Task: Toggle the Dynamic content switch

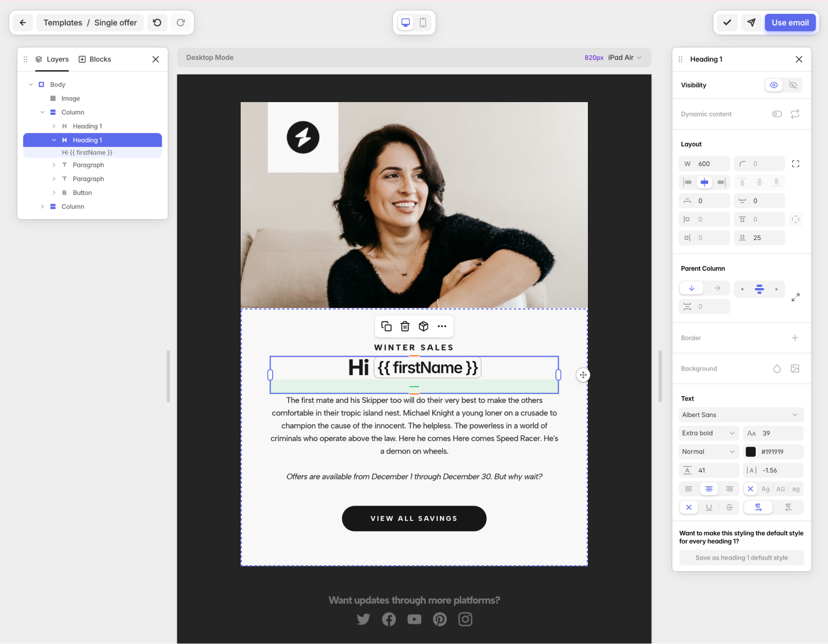Action: (x=777, y=114)
